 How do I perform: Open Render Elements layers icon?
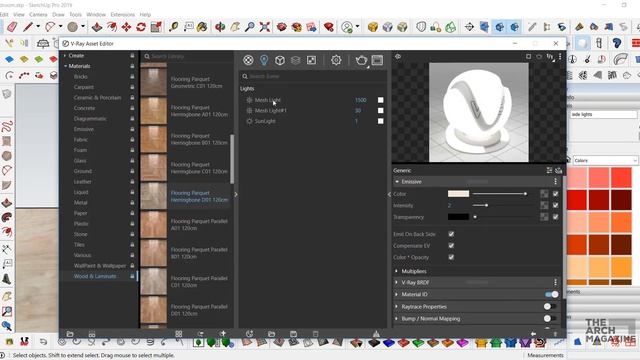point(296,60)
